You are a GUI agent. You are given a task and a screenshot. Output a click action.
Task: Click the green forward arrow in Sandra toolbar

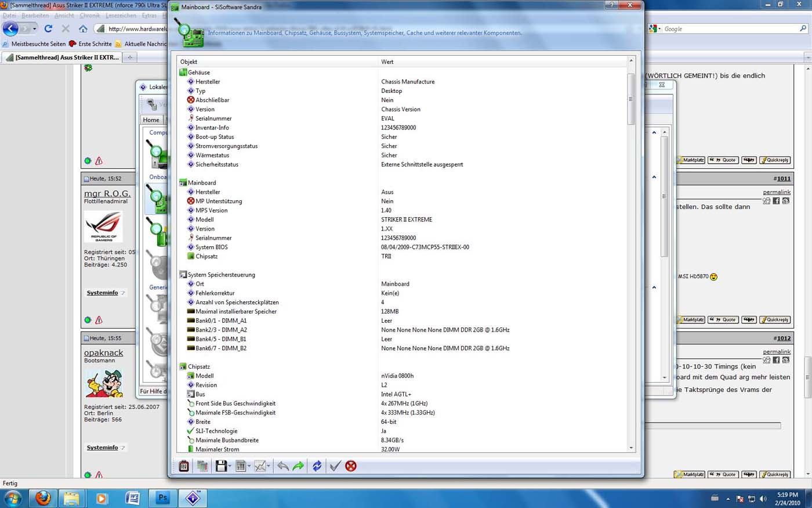[298, 466]
